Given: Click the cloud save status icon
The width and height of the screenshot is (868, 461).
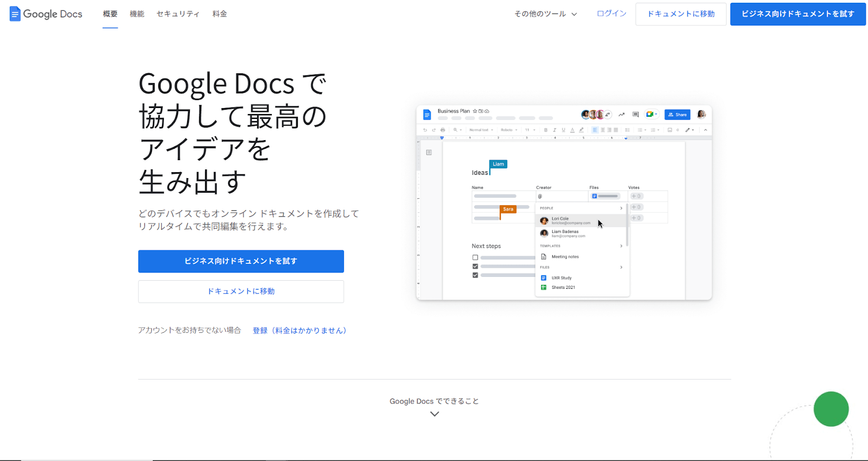Looking at the screenshot, I should [x=487, y=111].
